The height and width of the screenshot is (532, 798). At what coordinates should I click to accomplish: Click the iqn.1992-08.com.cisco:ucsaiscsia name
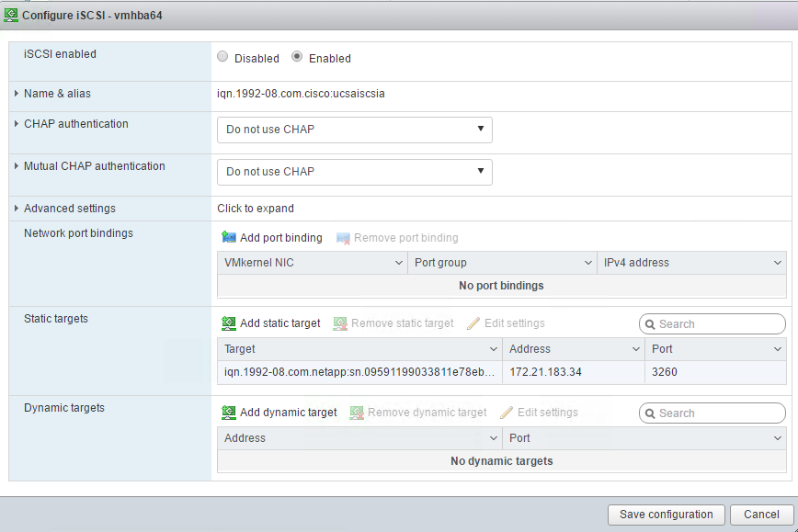(301, 94)
